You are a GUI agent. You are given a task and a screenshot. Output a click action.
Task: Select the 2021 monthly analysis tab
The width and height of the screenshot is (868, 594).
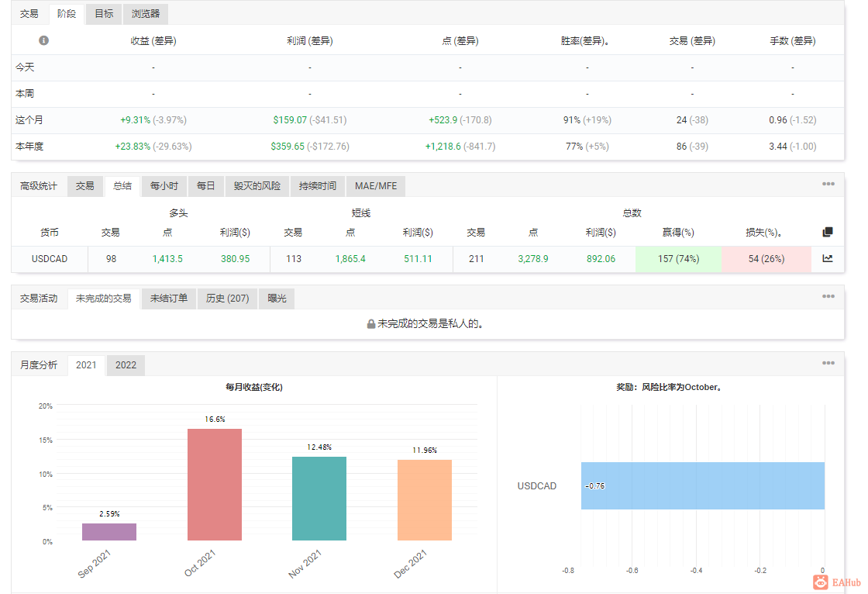pyautogui.click(x=86, y=365)
